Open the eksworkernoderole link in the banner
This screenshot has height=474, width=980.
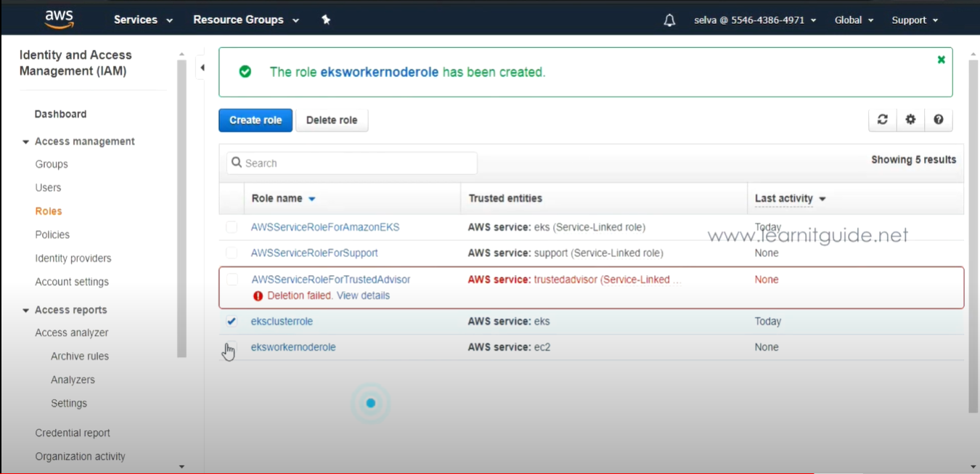380,72
